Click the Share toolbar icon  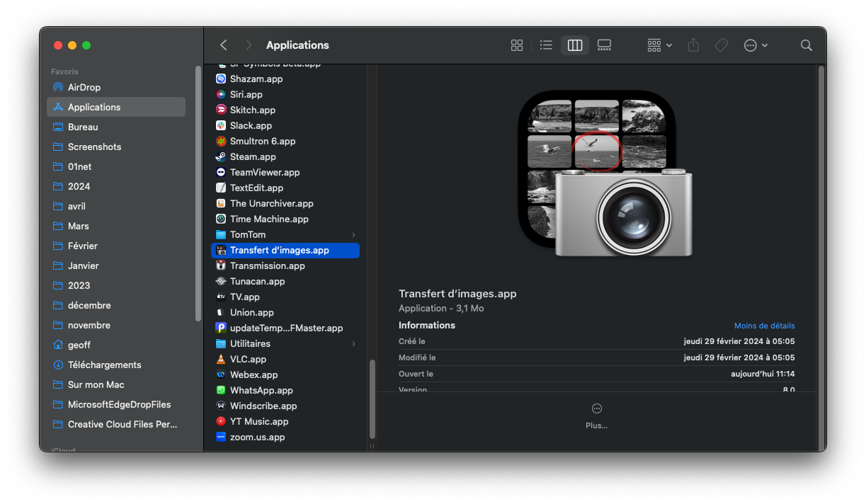[693, 45]
